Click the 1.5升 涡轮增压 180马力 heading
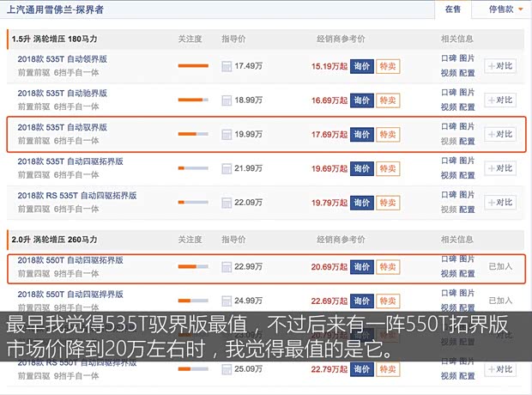This screenshot has width=532, height=395. click(x=54, y=39)
